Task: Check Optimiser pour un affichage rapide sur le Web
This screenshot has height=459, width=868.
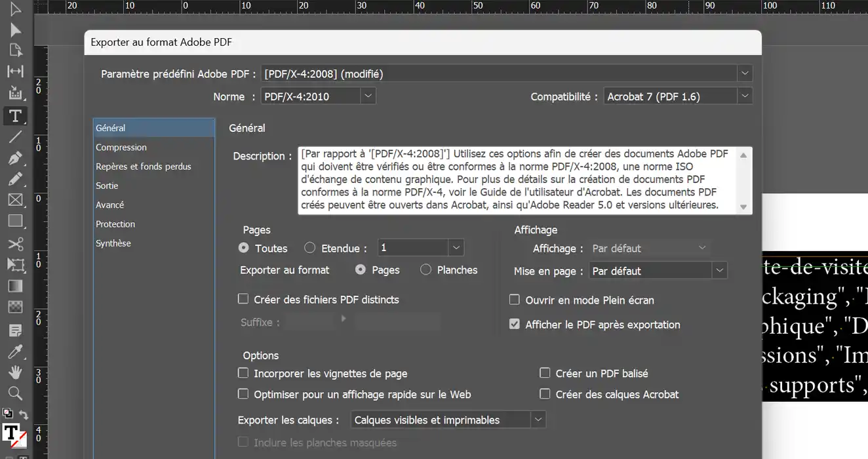Action: pyautogui.click(x=243, y=394)
